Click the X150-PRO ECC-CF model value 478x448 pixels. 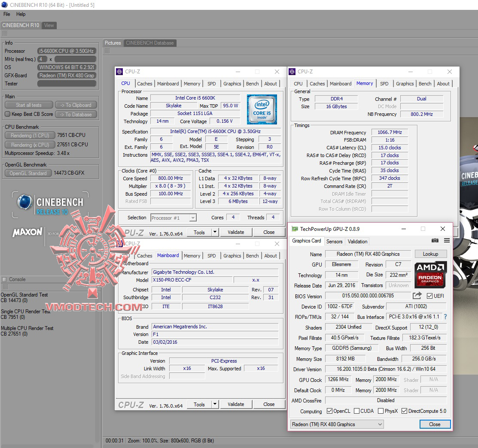pyautogui.click(x=192, y=280)
